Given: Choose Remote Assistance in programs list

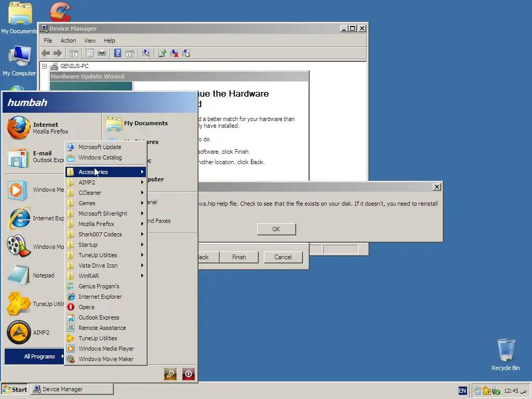Looking at the screenshot, I should pyautogui.click(x=106, y=328).
